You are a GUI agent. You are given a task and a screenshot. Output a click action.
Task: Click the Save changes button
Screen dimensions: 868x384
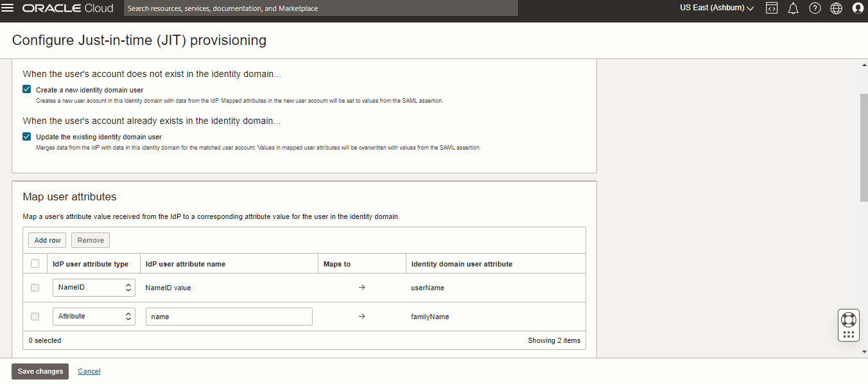pyautogui.click(x=40, y=371)
